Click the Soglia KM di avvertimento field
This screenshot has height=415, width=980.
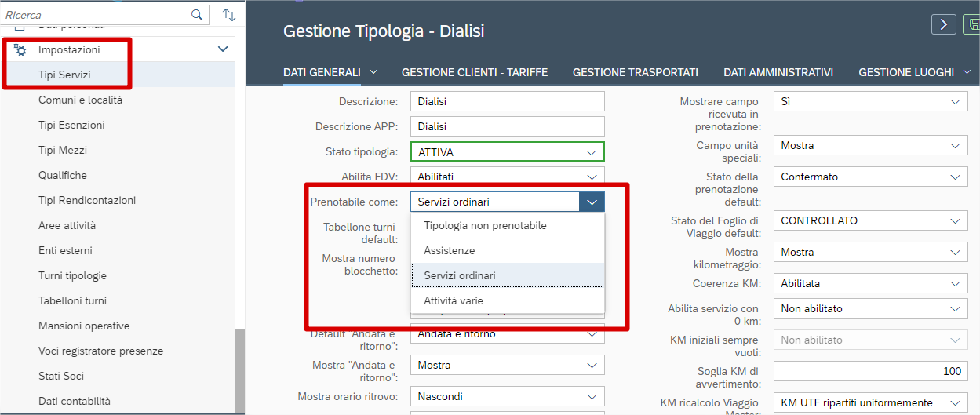point(869,371)
